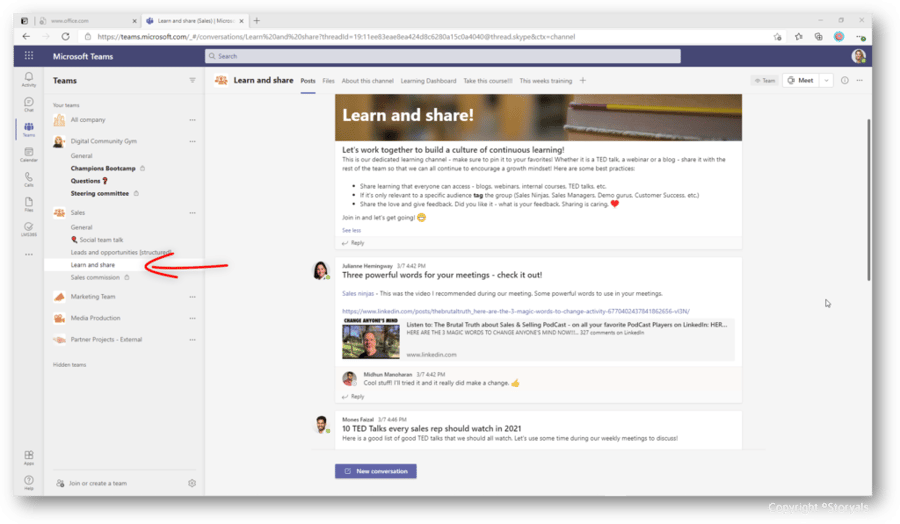
Task: Expand the Marketing Team
Action: pos(92,297)
